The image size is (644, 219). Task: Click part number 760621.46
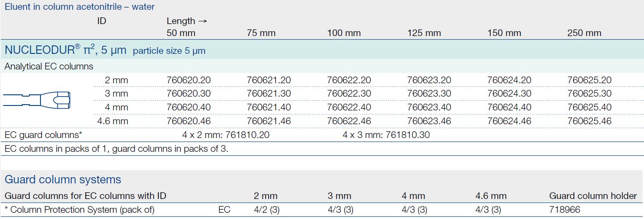(269, 121)
